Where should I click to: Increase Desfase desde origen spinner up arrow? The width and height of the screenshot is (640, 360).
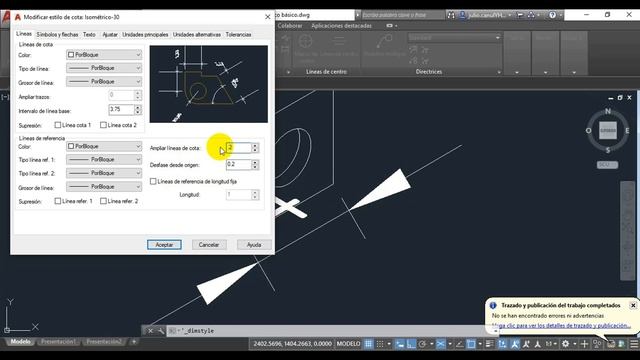coord(255,162)
